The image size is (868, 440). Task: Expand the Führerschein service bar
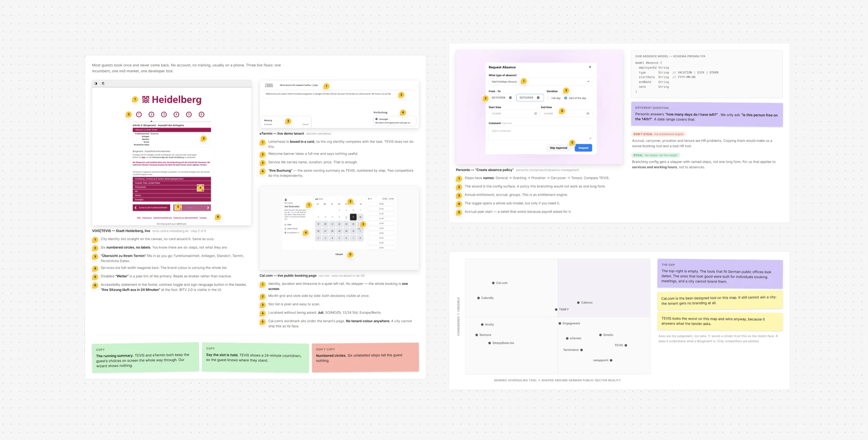click(172, 187)
